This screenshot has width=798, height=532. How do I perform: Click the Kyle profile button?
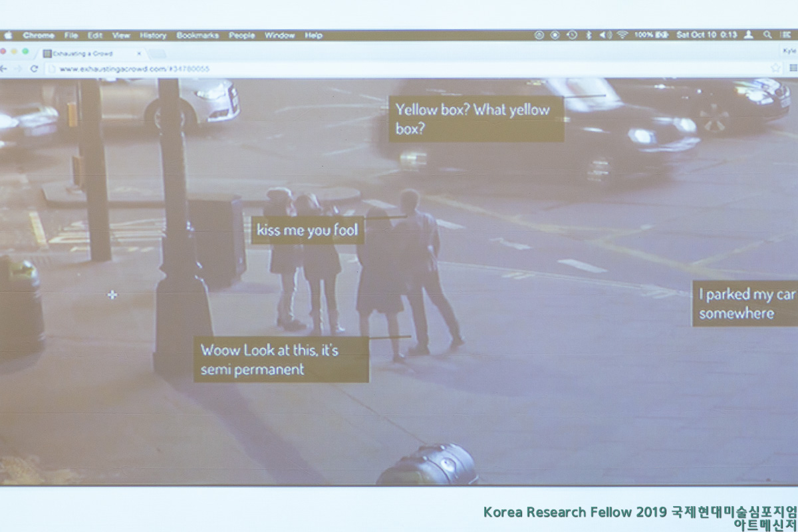coord(789,50)
